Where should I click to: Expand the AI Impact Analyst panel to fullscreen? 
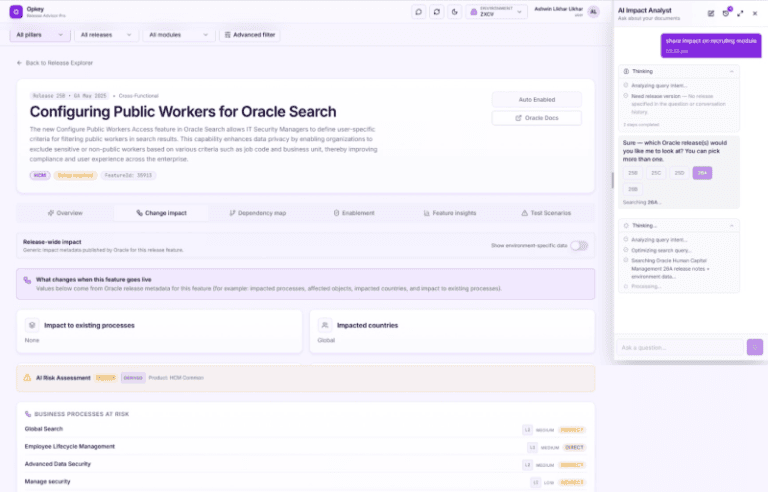click(x=740, y=13)
